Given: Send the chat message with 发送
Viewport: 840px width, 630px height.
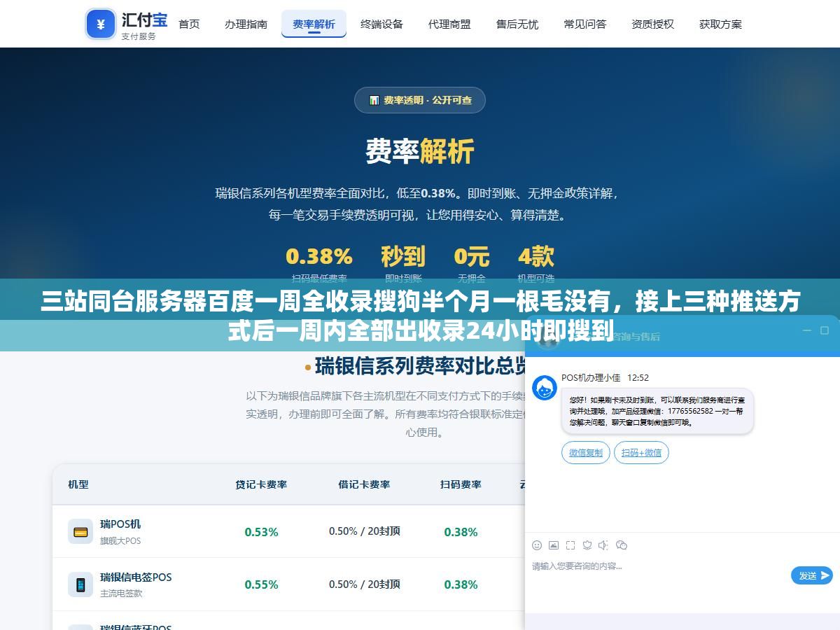Looking at the screenshot, I should (x=812, y=575).
